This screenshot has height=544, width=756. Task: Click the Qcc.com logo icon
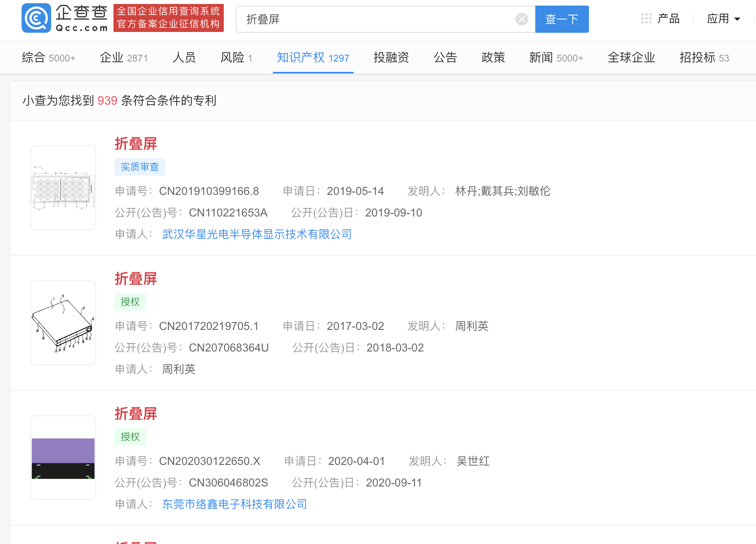pyautogui.click(x=36, y=18)
